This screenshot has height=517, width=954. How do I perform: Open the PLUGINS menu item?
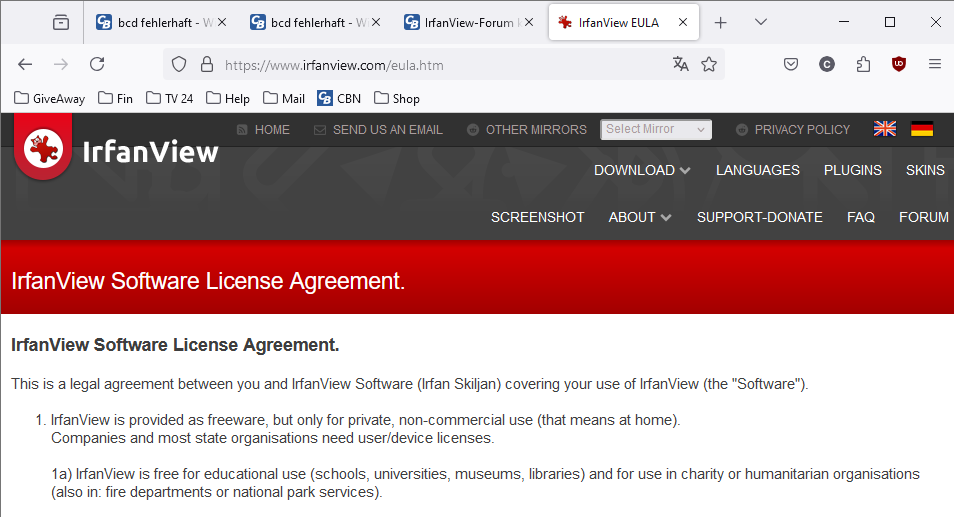point(852,170)
